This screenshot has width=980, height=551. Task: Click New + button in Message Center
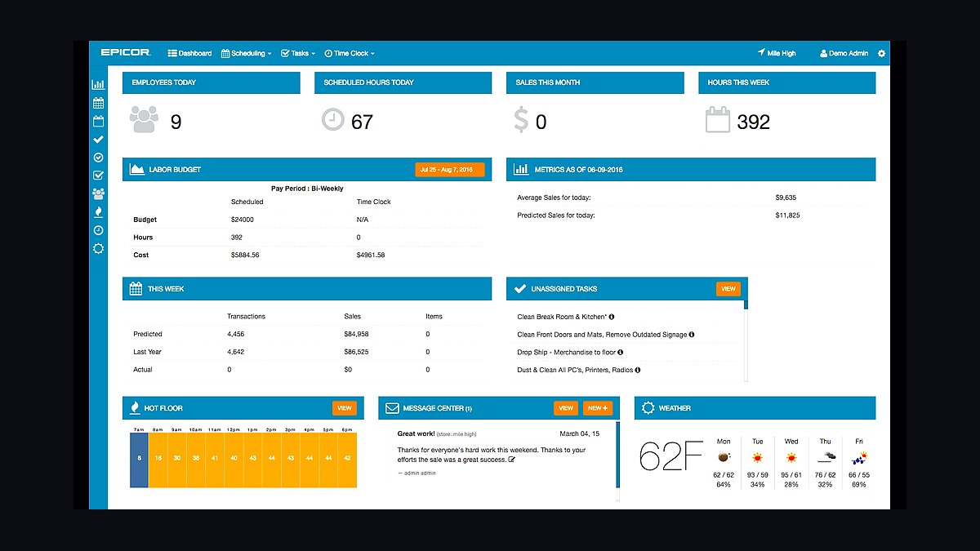598,408
